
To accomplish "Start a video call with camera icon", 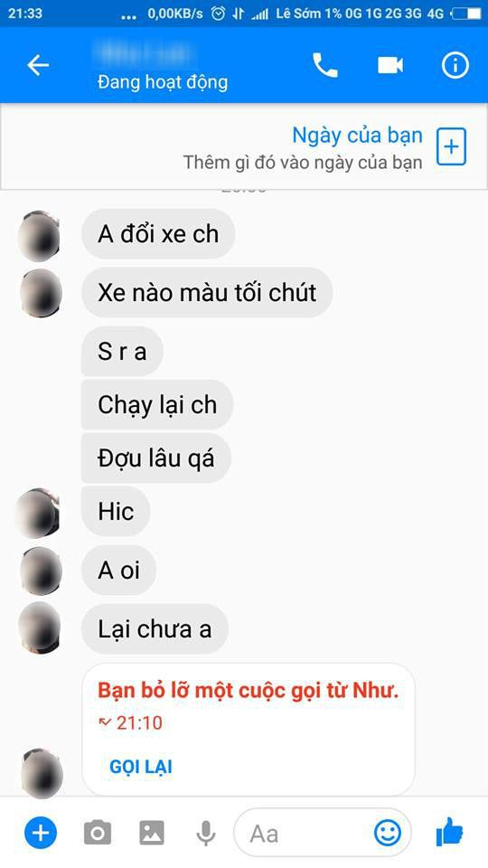I will pyautogui.click(x=390, y=65).
